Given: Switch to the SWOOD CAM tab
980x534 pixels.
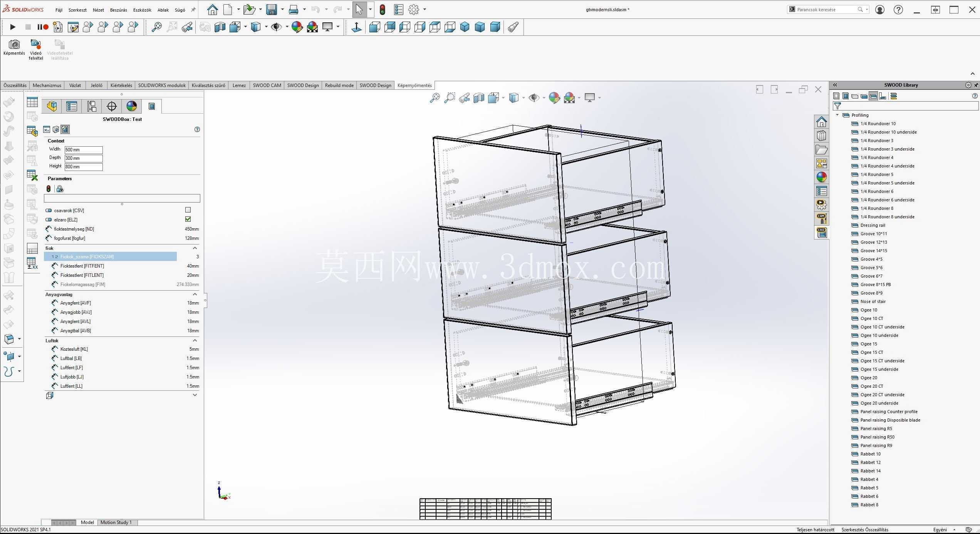Looking at the screenshot, I should (x=267, y=85).
